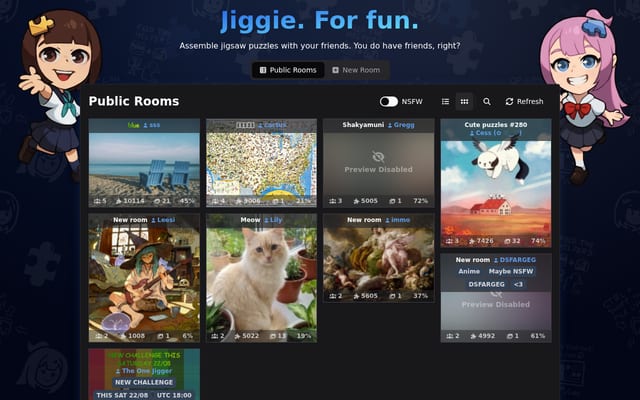Click the 74% progress on Cute puzzles
The height and width of the screenshot is (400, 640).
coord(538,241)
